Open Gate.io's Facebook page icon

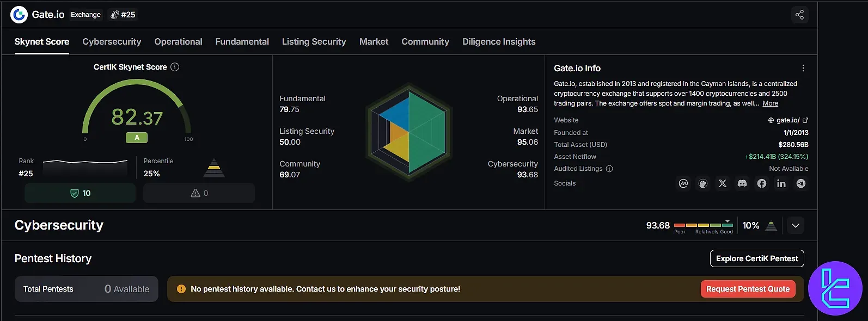762,183
